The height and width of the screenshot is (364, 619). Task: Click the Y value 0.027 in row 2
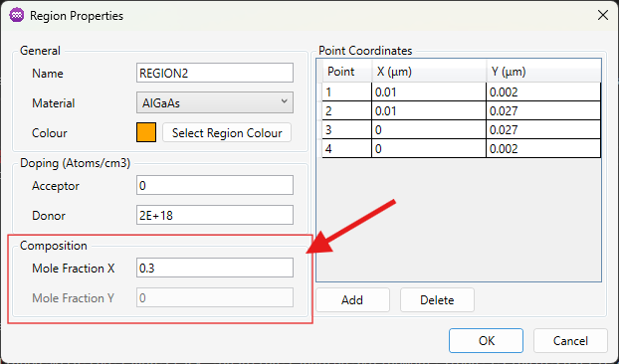tap(543, 110)
